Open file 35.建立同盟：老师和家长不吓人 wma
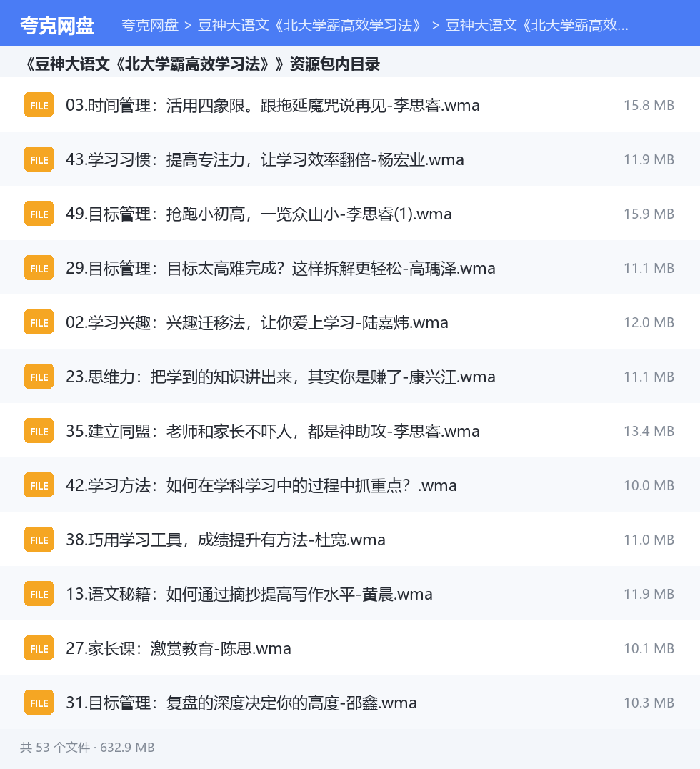The height and width of the screenshot is (769, 700). point(273,431)
